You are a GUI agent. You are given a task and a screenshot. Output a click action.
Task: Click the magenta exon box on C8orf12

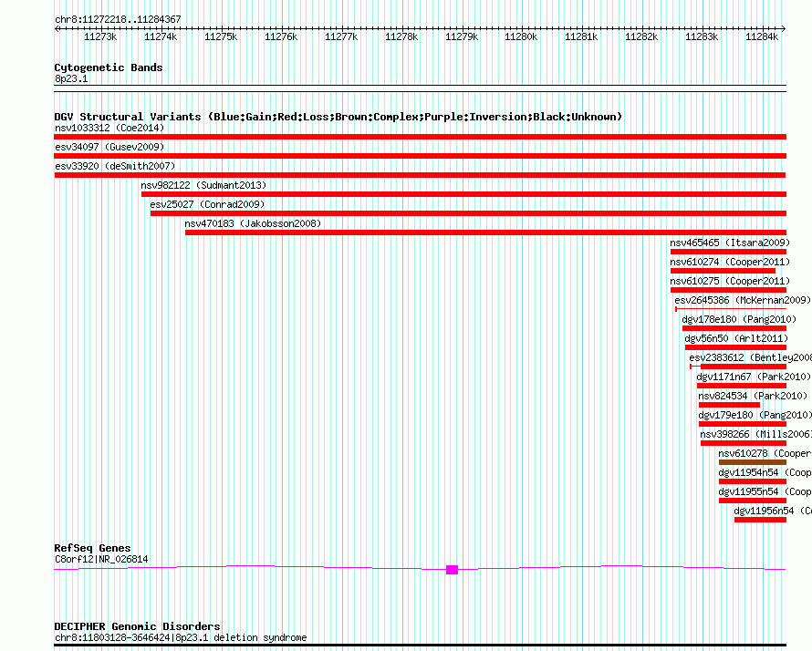[x=452, y=570]
